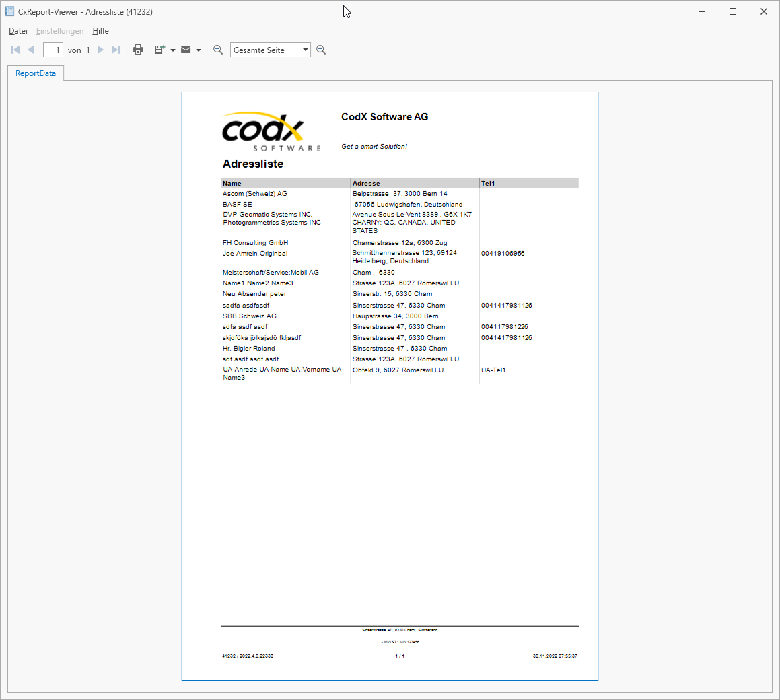
Task: Minimize the CxReport-Viewer window
Action: coord(701,11)
